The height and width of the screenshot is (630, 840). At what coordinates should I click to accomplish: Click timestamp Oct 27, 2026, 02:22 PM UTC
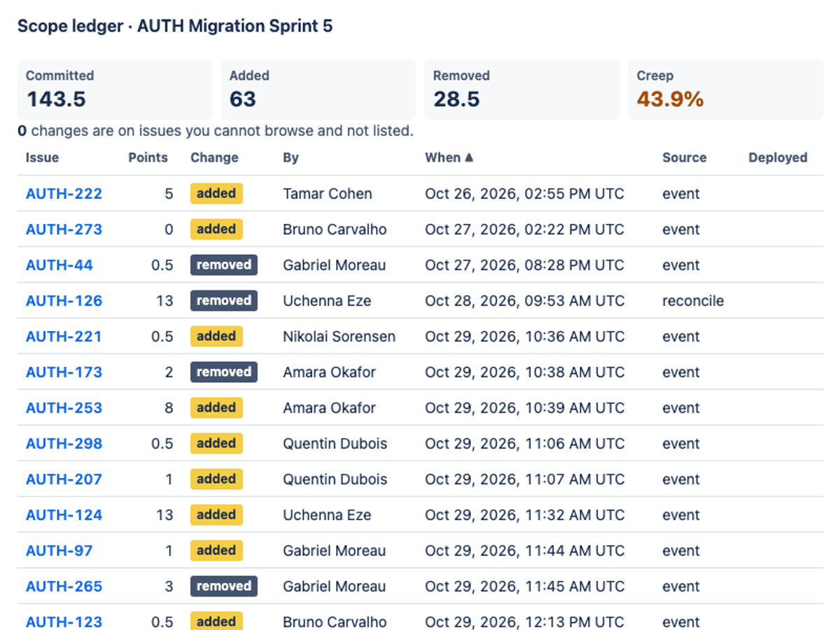coord(524,230)
